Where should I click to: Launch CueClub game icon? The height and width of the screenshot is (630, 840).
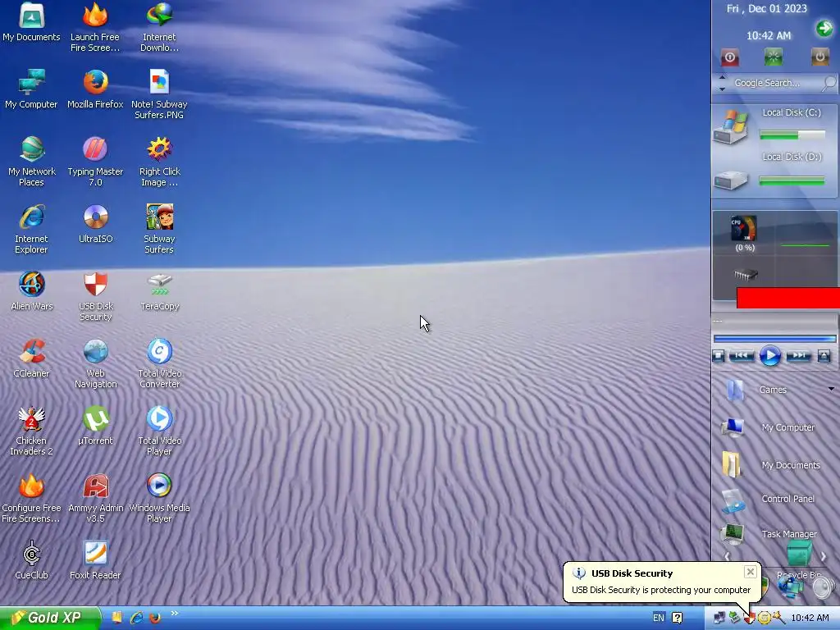[32, 560]
